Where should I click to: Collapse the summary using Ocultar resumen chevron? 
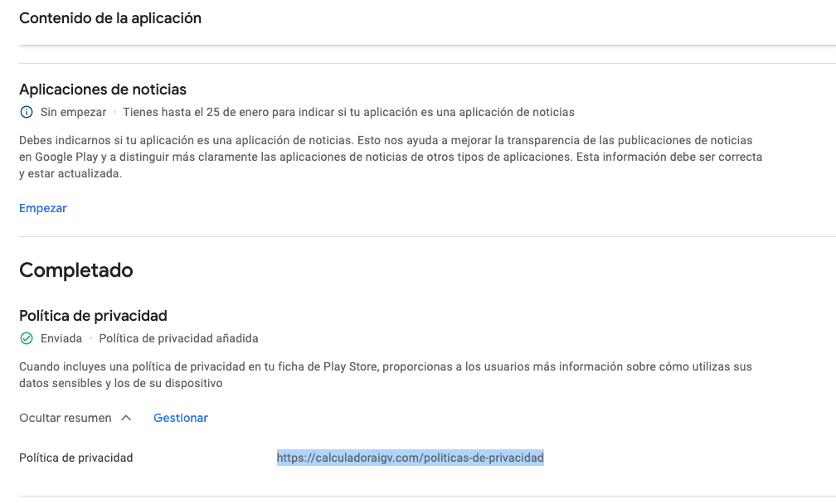click(126, 418)
